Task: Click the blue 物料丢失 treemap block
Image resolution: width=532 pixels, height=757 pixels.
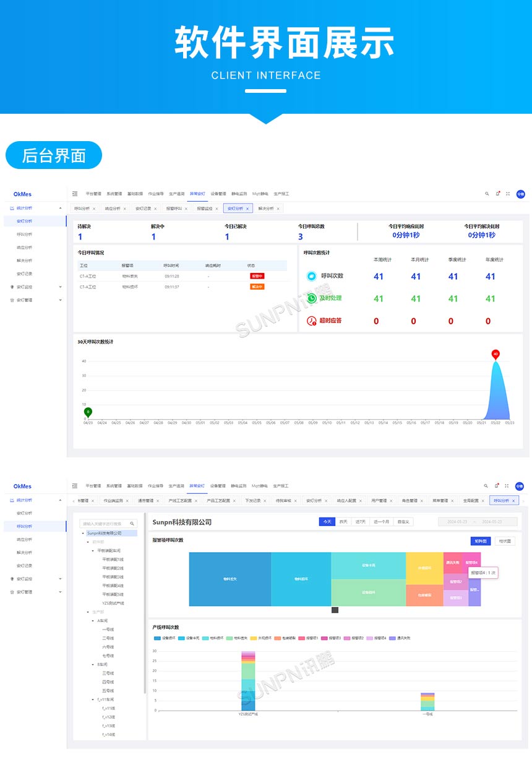Action: (x=230, y=579)
